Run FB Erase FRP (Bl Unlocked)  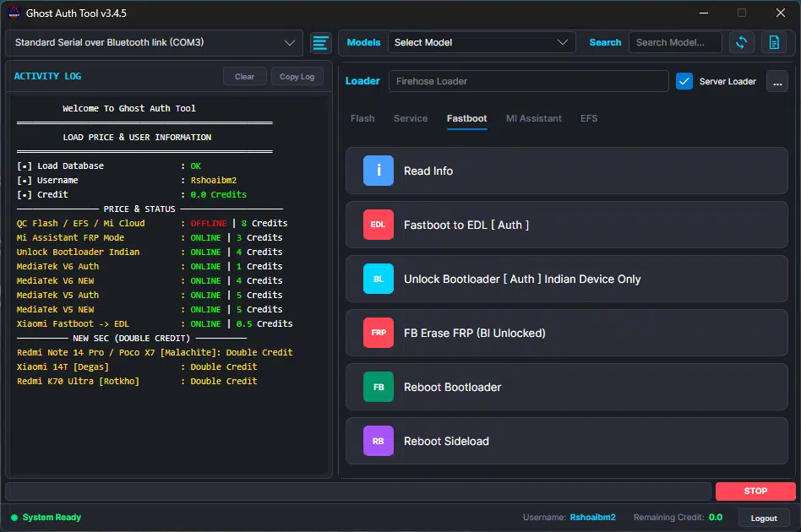tap(566, 333)
